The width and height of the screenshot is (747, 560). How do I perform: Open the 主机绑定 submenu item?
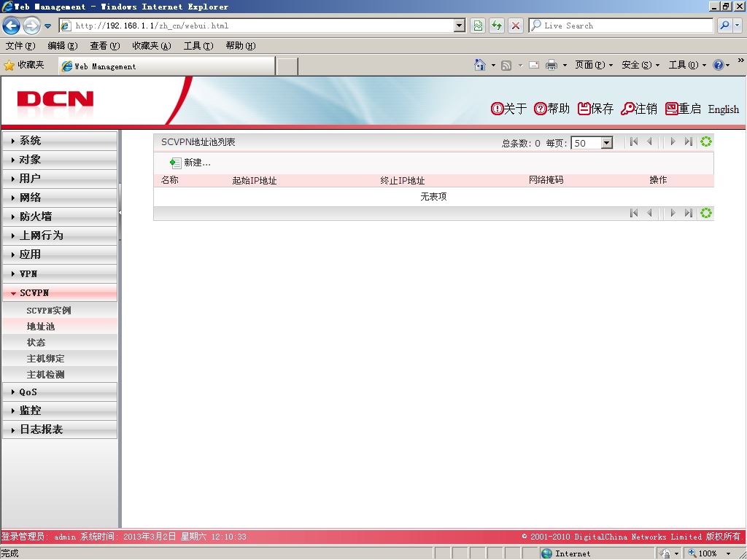60,359
